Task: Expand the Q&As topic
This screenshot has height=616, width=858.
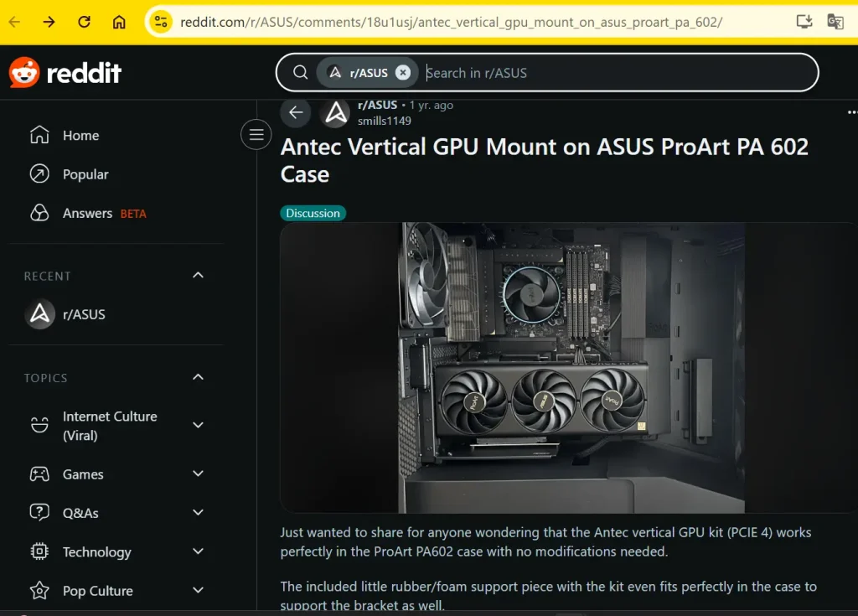Action: pyautogui.click(x=198, y=513)
